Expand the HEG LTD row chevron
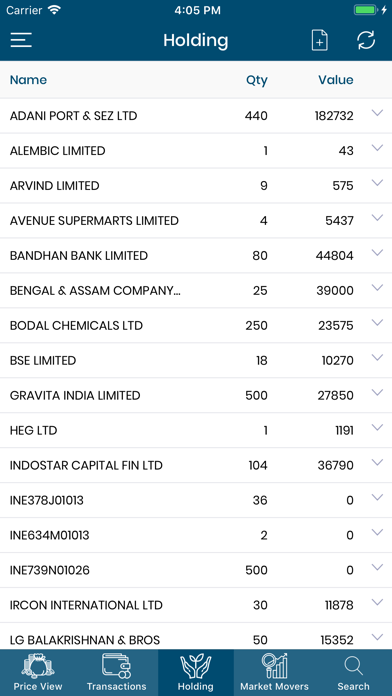Screen dimensions: 392x696 click(x=377, y=427)
